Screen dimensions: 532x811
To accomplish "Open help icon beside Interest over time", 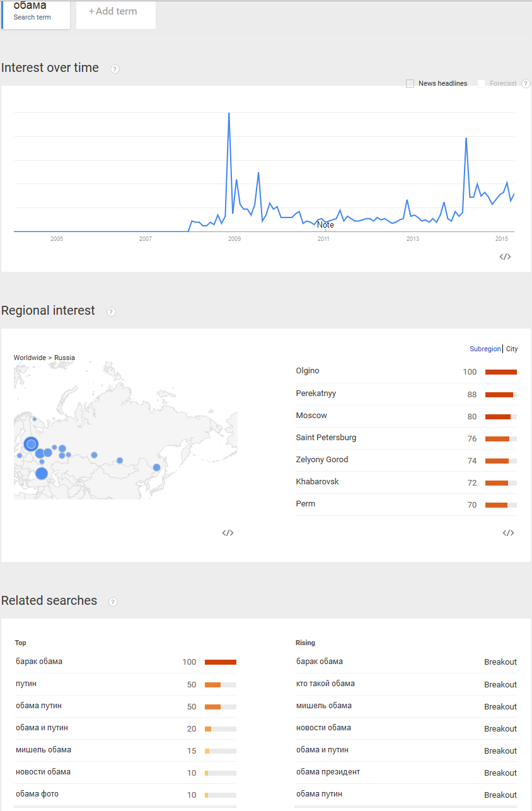I will coord(115,69).
